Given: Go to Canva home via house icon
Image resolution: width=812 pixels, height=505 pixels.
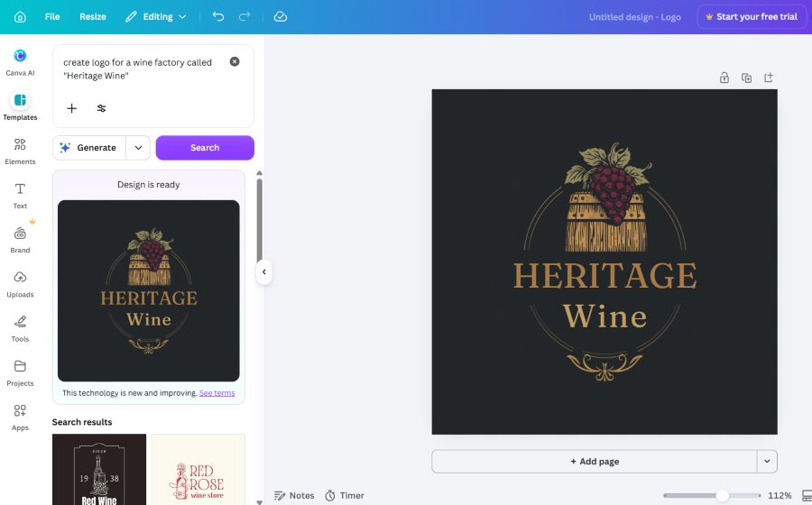Looking at the screenshot, I should [x=20, y=17].
